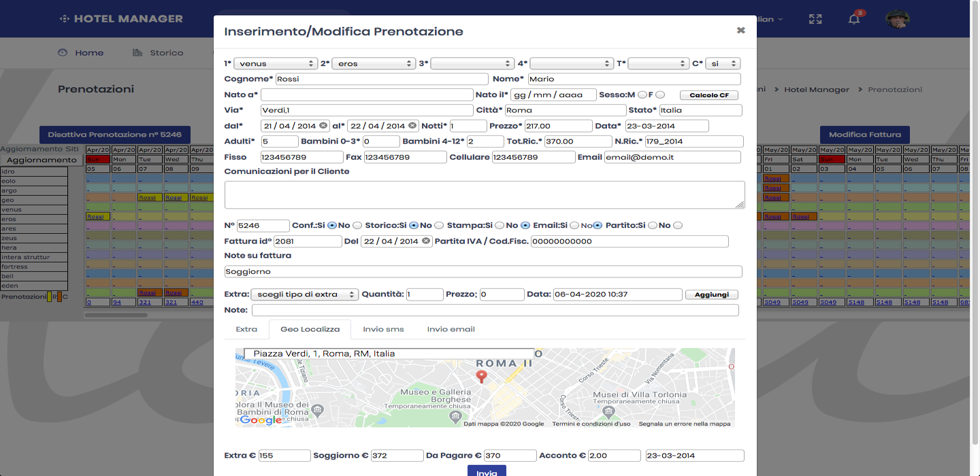Set Storico to No
The height and width of the screenshot is (476, 980).
439,225
